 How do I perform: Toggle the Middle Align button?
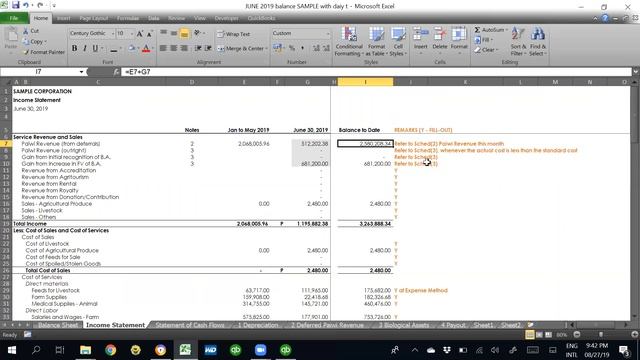coord(173,33)
